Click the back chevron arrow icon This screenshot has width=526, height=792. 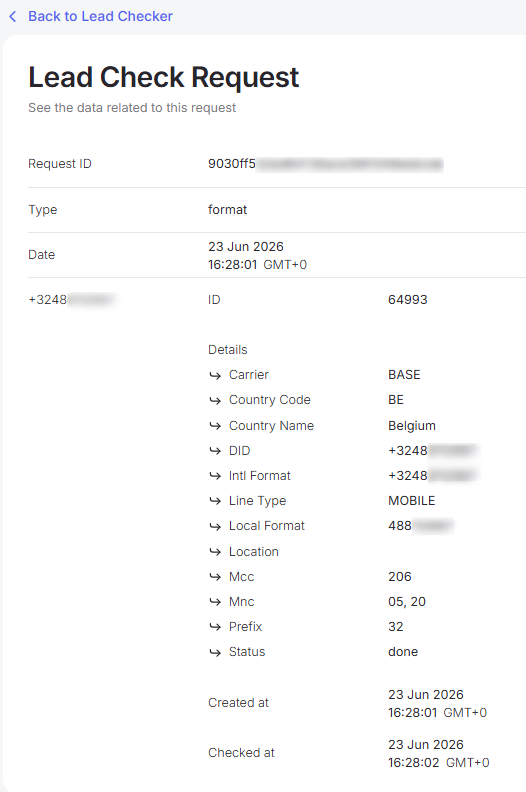click(13, 17)
